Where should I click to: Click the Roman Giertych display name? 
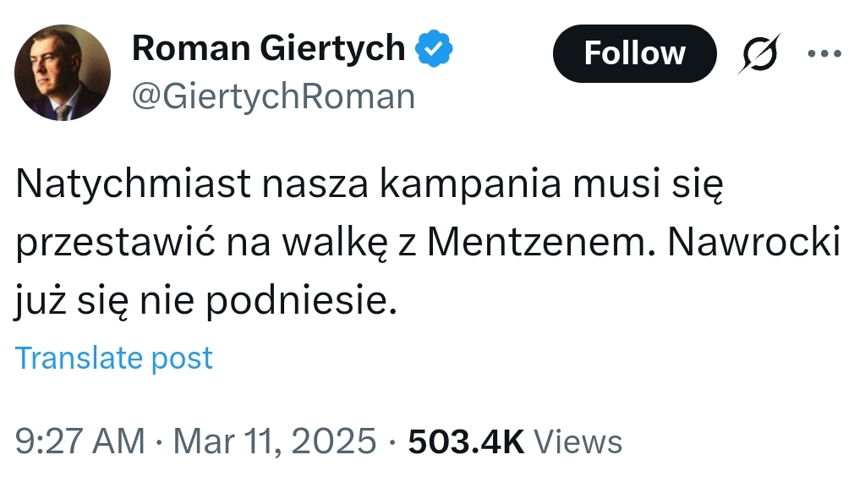tap(268, 49)
